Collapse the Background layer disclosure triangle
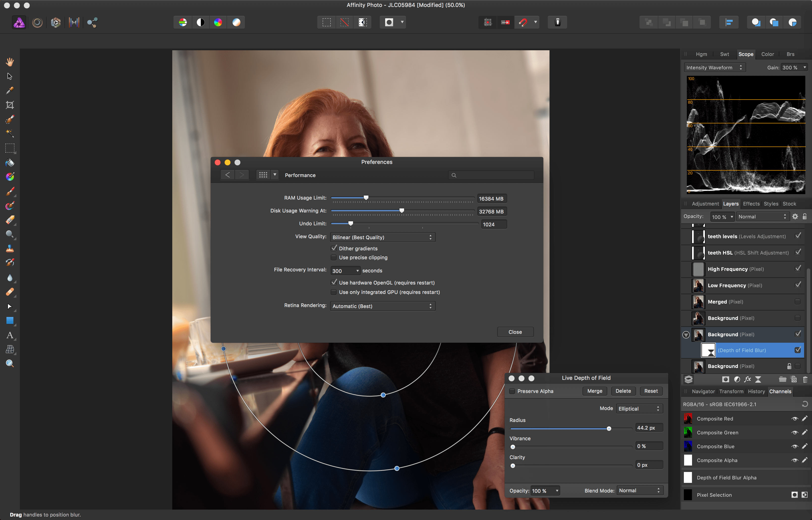The image size is (812, 520). pos(686,335)
